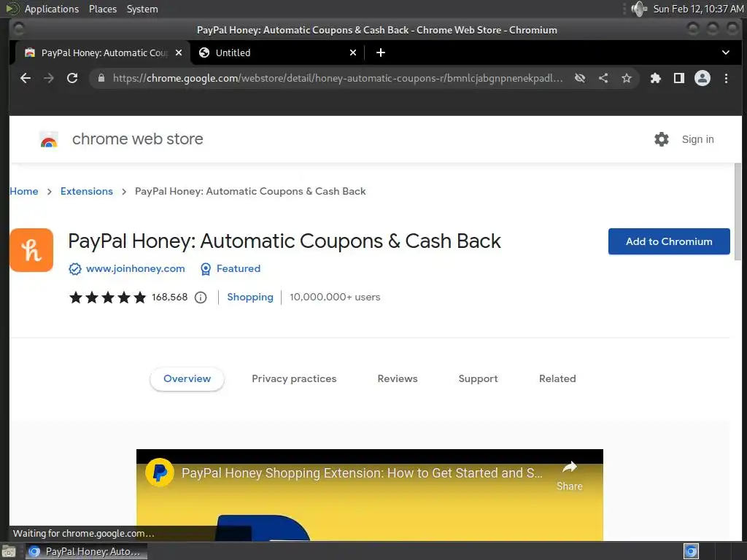
Task: Open the profile avatar menu
Action: pyautogui.click(x=703, y=78)
